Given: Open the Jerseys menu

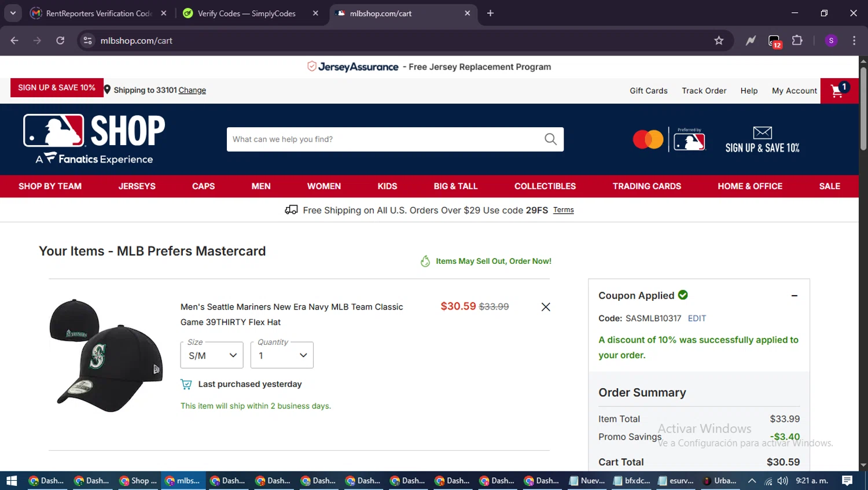Looking at the screenshot, I should 137,186.
